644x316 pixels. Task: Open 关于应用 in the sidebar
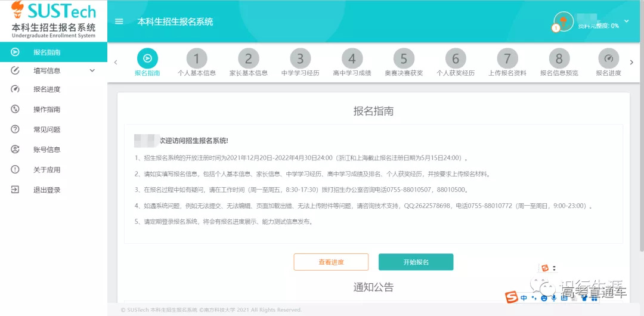click(54, 170)
